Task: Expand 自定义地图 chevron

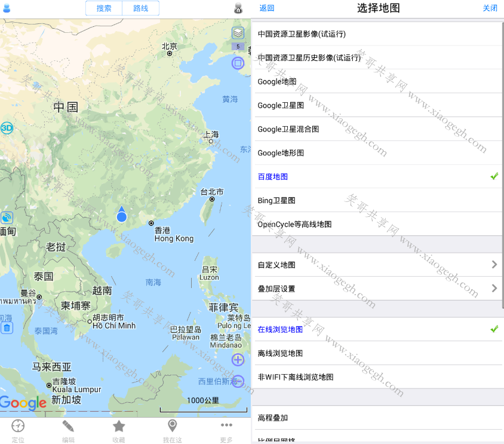Action: pyautogui.click(x=494, y=265)
